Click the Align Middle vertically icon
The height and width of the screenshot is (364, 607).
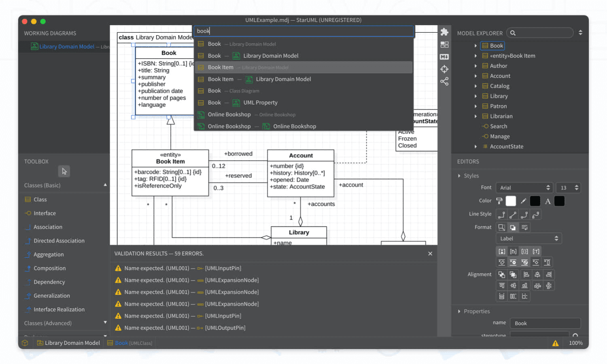[513, 286]
